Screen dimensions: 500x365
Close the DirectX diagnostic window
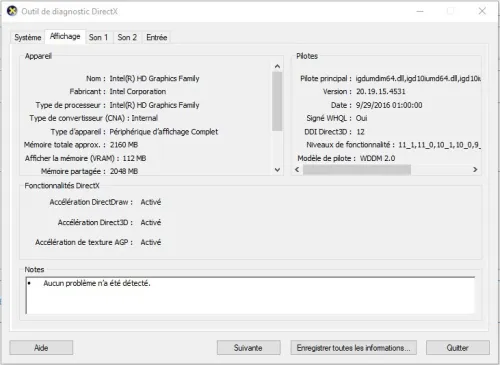click(x=482, y=11)
